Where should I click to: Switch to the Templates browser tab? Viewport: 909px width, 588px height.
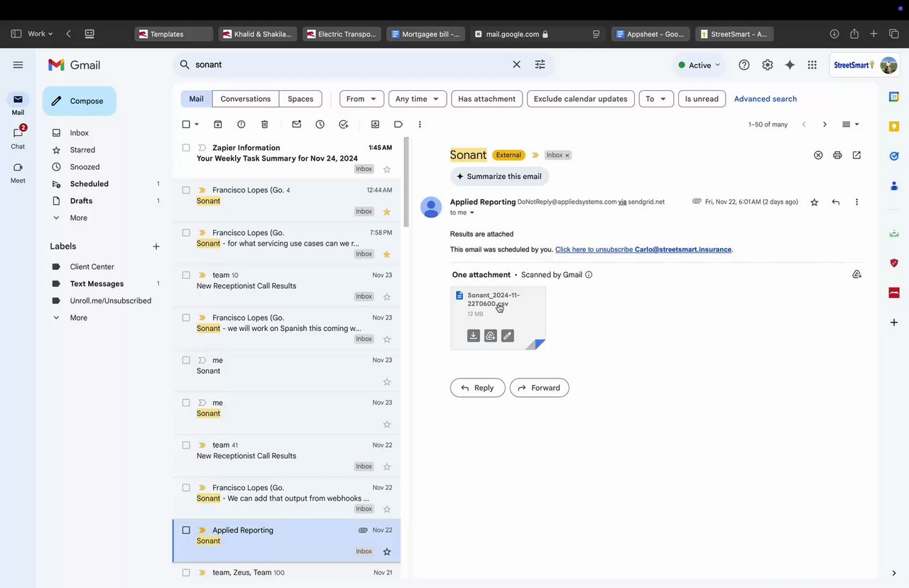click(173, 34)
